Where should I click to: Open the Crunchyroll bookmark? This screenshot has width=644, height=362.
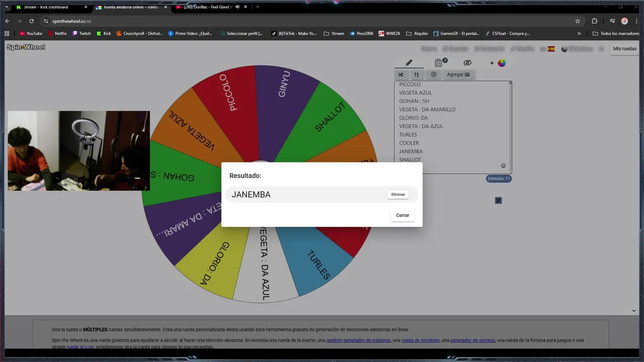click(x=139, y=34)
